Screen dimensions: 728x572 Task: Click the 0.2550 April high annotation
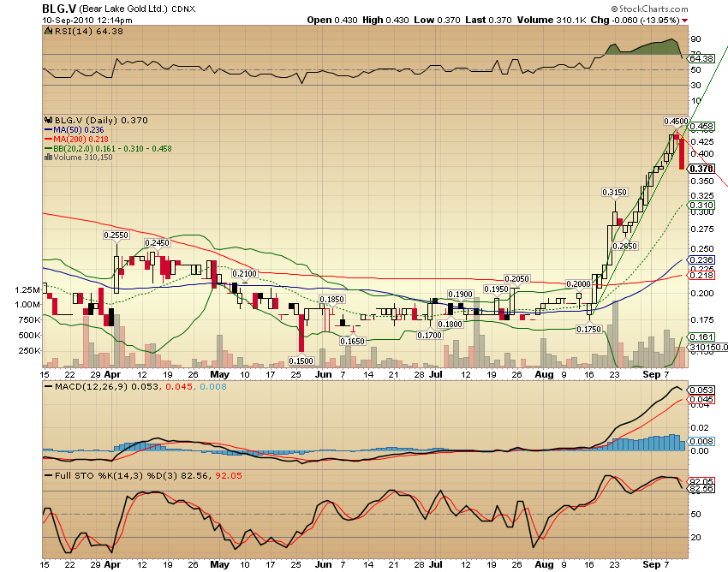tap(116, 235)
